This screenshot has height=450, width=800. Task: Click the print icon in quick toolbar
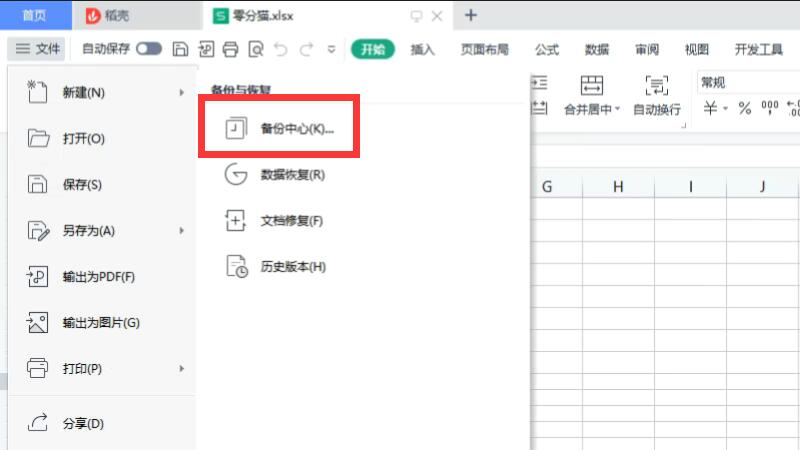point(231,48)
